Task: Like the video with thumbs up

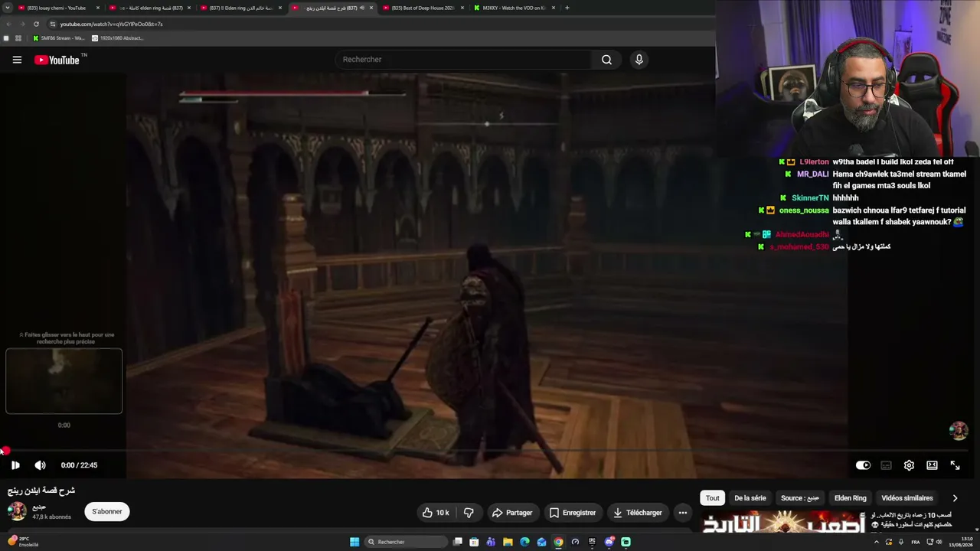Action: [x=436, y=513]
